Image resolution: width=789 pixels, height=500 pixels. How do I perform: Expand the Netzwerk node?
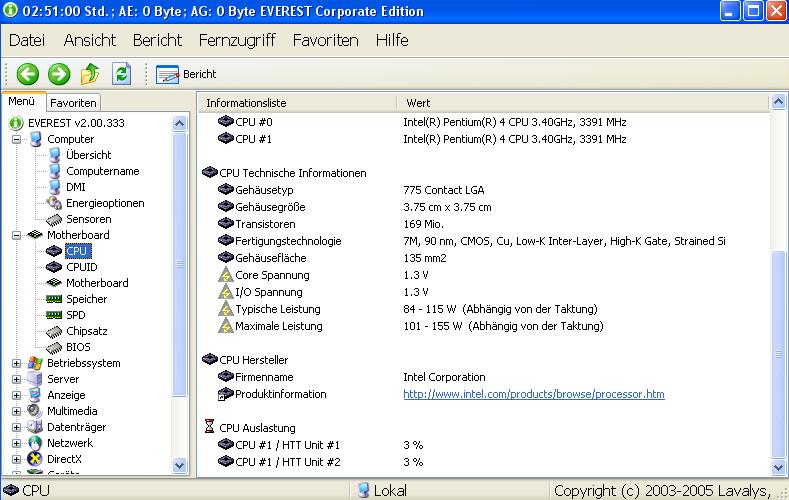17,443
